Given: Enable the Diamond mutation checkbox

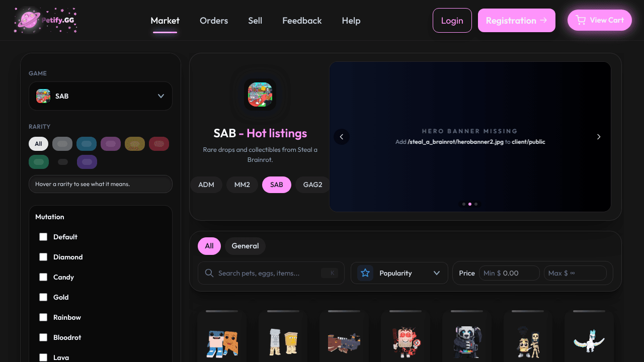Looking at the screenshot, I should [43, 257].
